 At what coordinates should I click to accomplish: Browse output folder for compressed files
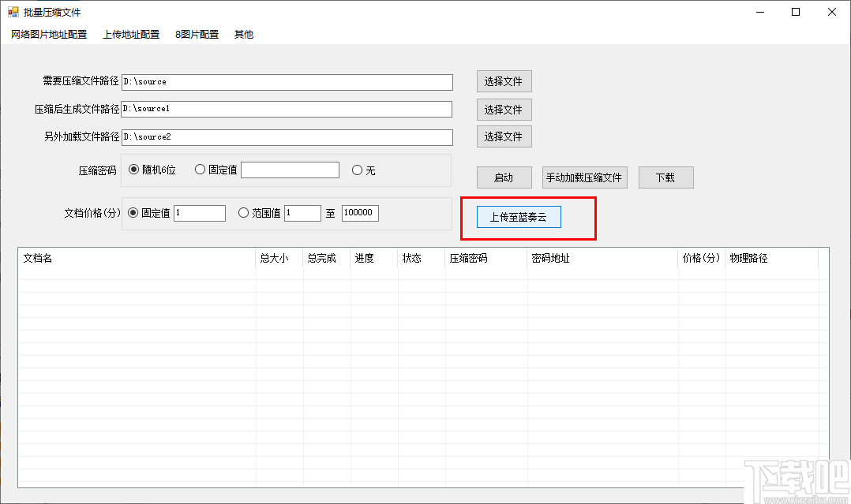[504, 109]
